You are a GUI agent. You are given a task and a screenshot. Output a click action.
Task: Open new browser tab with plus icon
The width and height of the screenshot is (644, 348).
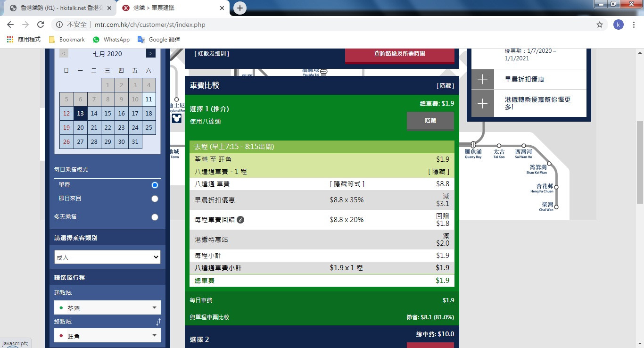click(x=240, y=8)
